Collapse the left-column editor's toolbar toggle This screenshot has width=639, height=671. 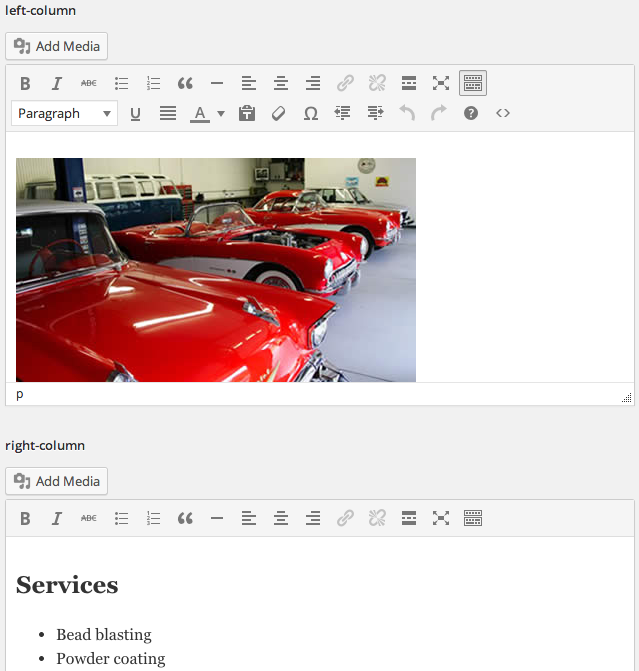[x=473, y=83]
